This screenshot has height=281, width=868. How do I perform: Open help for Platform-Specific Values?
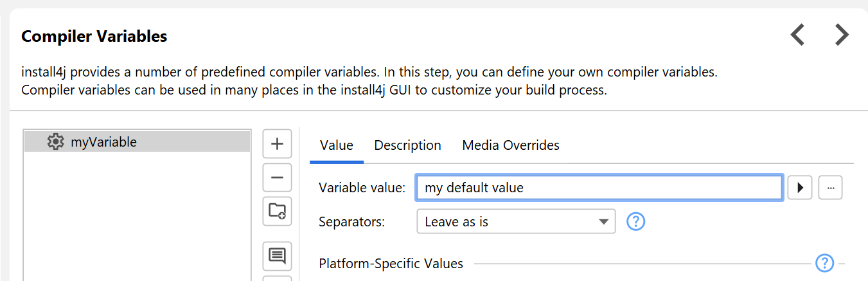pos(824,263)
